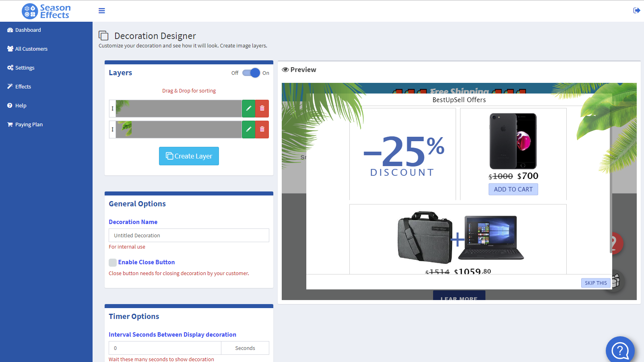Click the logout icon in top-right corner
The height and width of the screenshot is (362, 644).
click(x=636, y=10)
